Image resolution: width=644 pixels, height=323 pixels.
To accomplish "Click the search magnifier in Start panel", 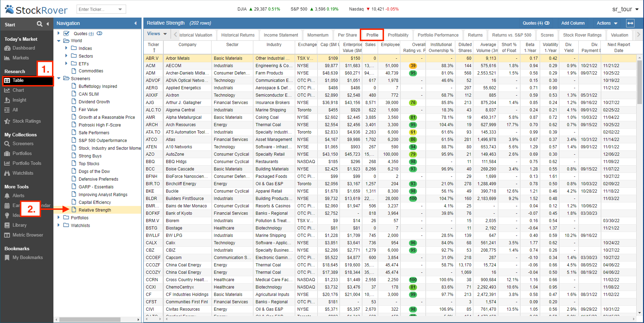I will 40,24.
